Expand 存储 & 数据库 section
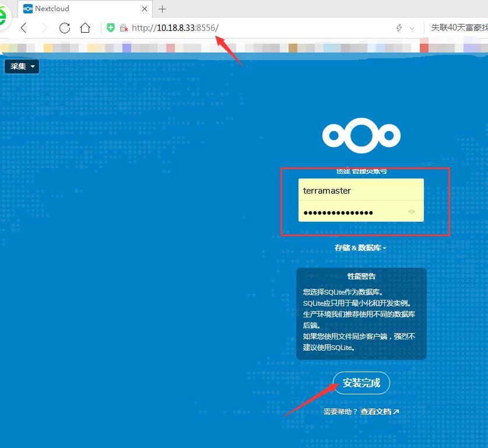Image resolution: width=488 pixels, height=448 pixels. click(x=360, y=248)
